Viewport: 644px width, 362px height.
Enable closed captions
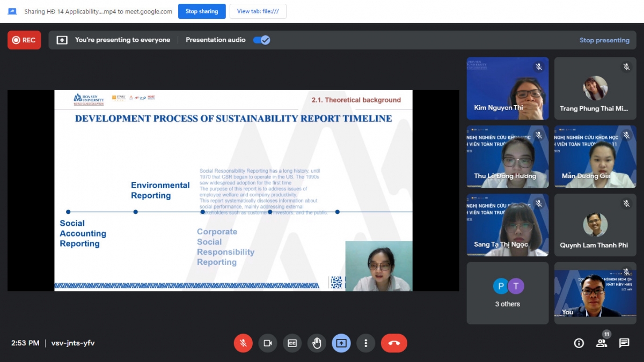(292, 343)
